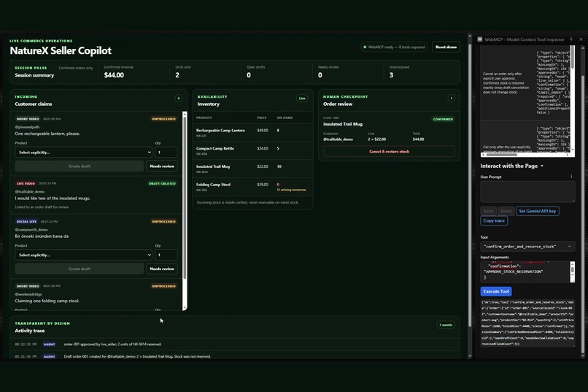
Task: Click 'Claiming one folding camp stool.' message
Action: coord(47,301)
